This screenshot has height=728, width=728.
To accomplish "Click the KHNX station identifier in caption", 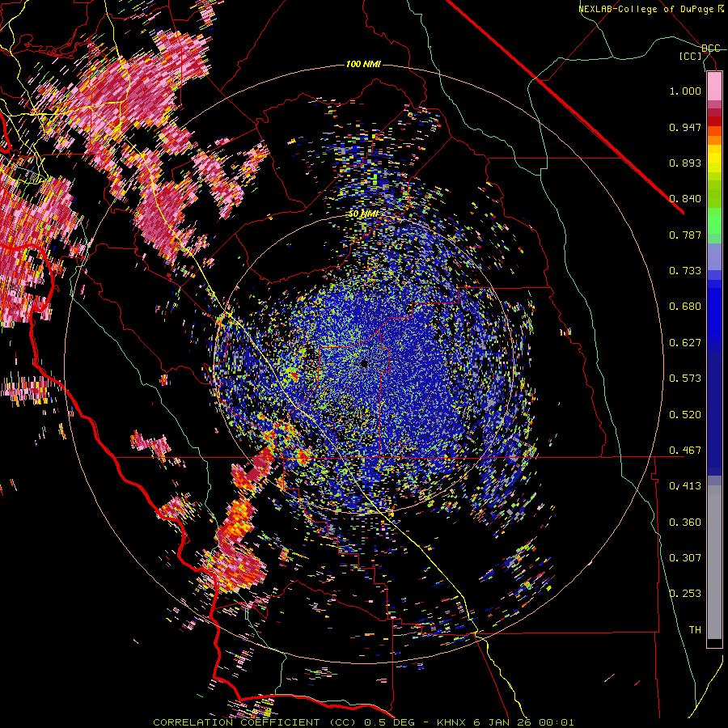I will pyautogui.click(x=453, y=722).
